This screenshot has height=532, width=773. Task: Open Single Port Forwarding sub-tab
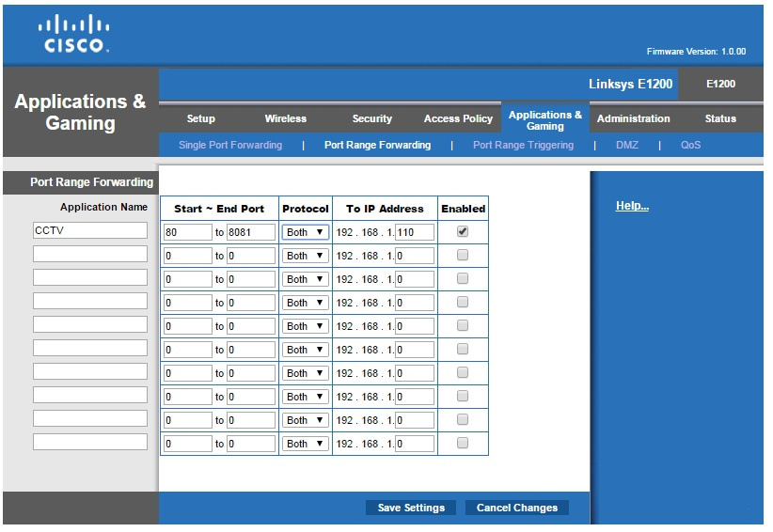click(x=230, y=145)
